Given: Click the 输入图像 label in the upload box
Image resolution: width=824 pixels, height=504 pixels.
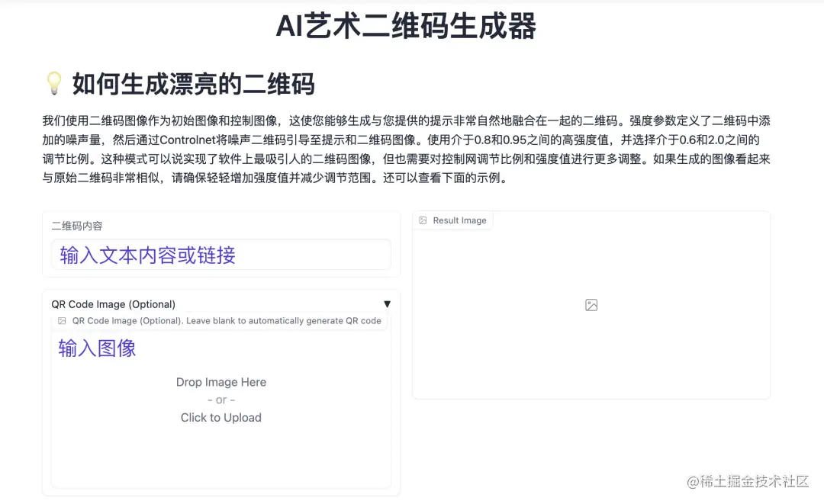Looking at the screenshot, I should pyautogui.click(x=96, y=348).
